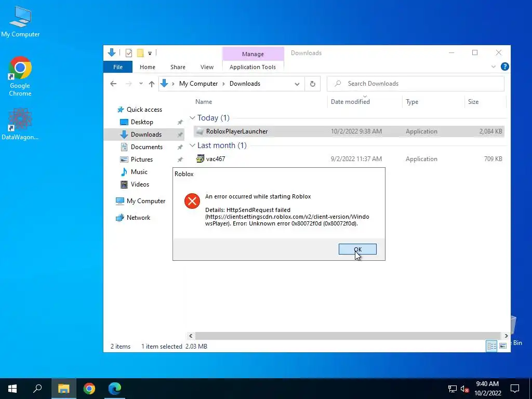Expand the ribbon with the chevron

(x=494, y=67)
